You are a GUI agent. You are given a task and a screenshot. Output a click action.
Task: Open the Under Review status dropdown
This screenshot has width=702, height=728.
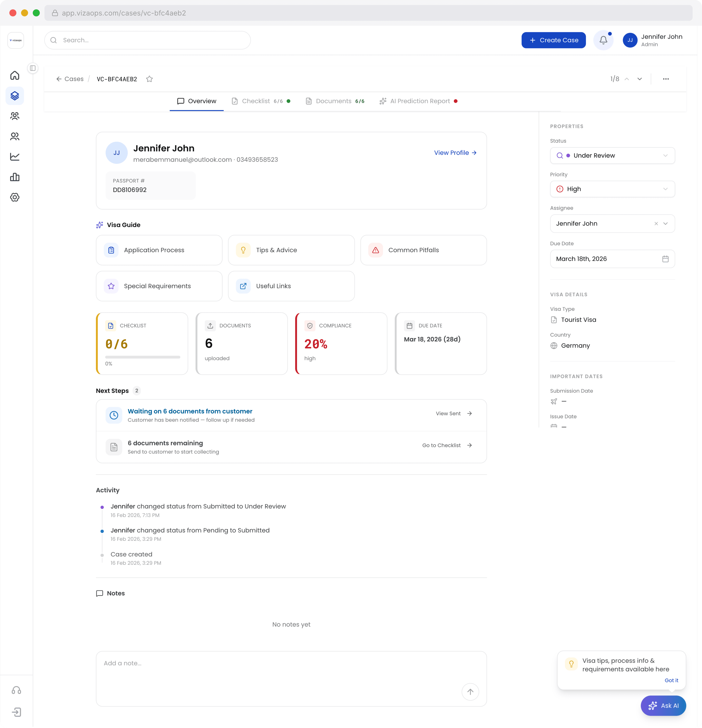point(612,155)
